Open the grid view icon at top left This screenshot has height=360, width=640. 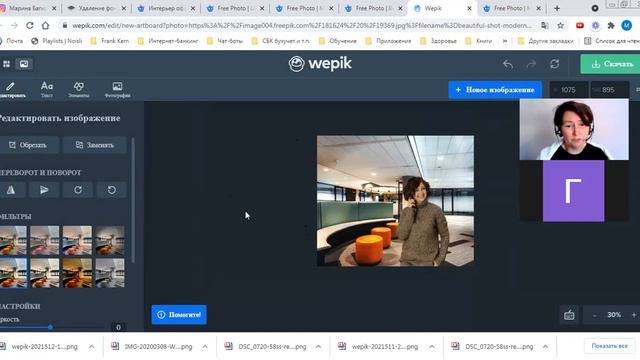(6, 64)
